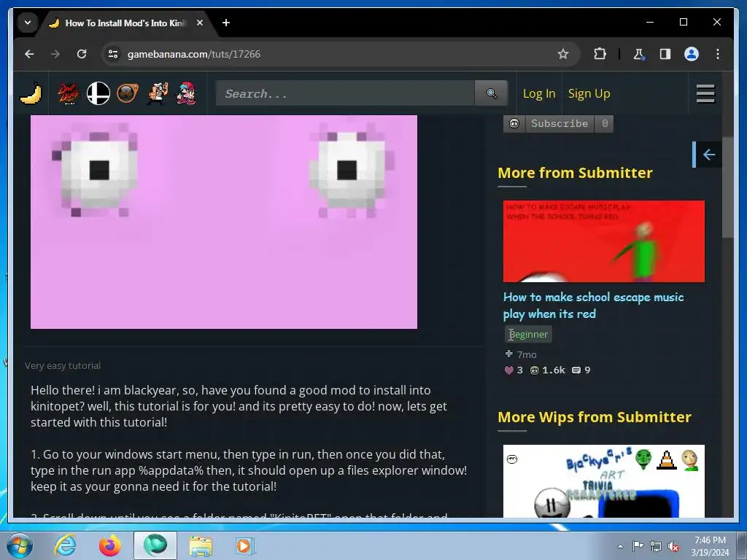Click the address bar URL
747x560 pixels.
(x=194, y=54)
